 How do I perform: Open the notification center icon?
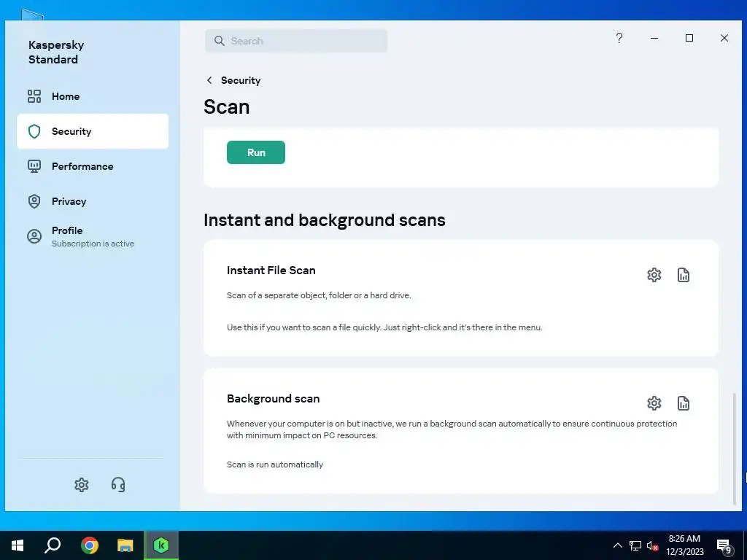pos(724,547)
